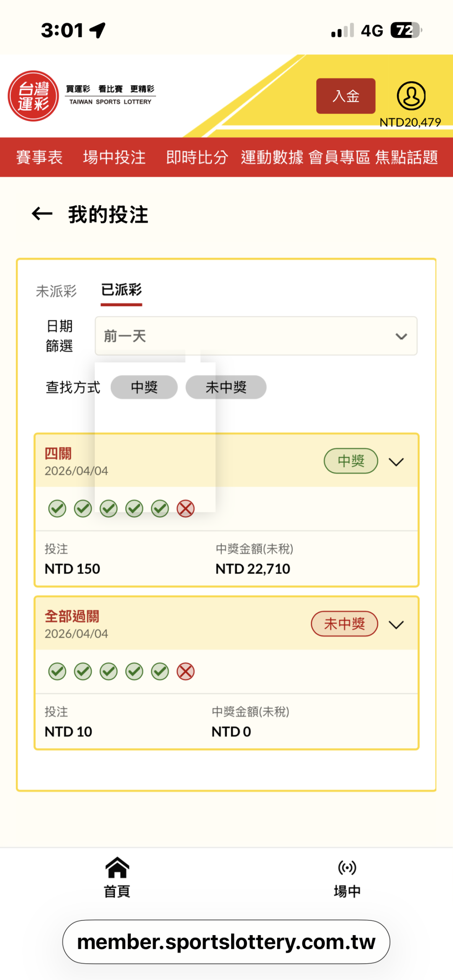Viewport: 453px width, 980px height.
Task: Open 場中投注 in the navigation bar
Action: [114, 157]
